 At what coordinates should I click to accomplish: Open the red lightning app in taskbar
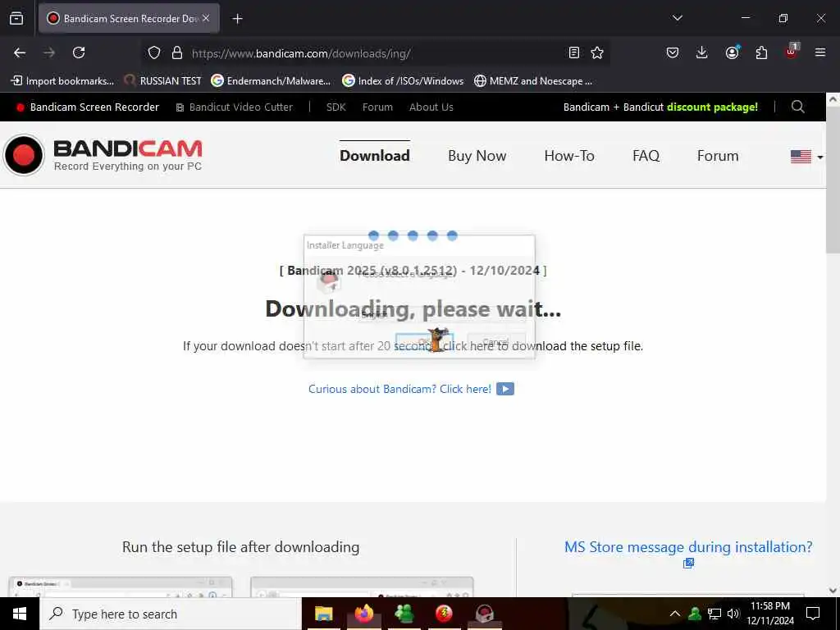point(444,614)
